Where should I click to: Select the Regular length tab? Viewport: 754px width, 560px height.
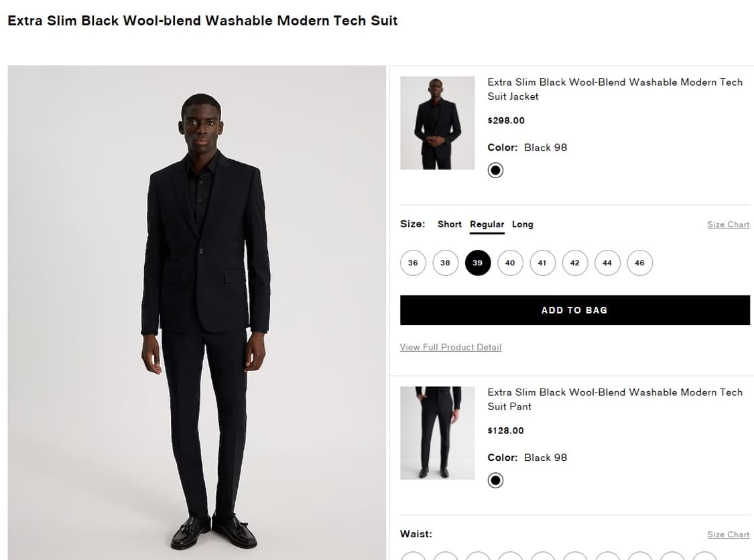[x=487, y=224]
